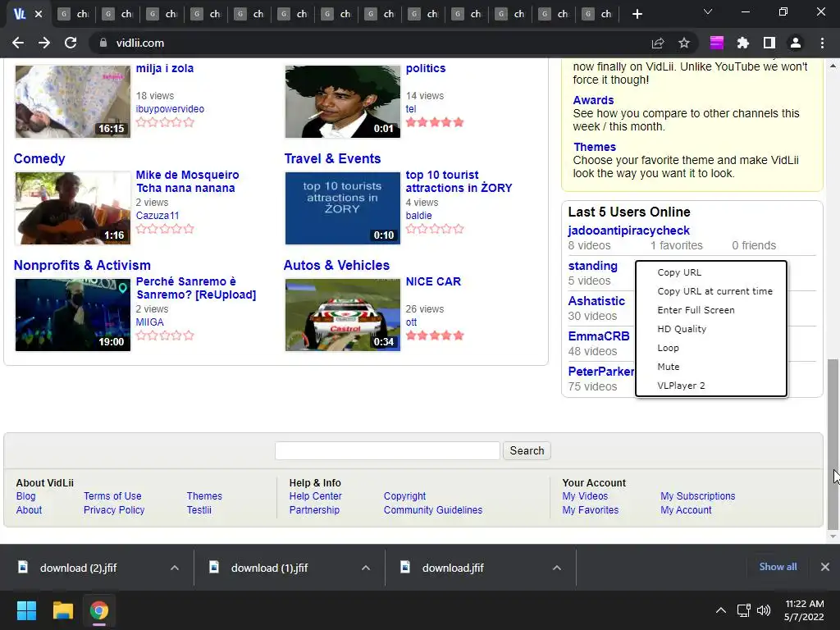Viewport: 840px width, 630px height.
Task: Open the politics video thumbnail
Action: tap(343, 101)
